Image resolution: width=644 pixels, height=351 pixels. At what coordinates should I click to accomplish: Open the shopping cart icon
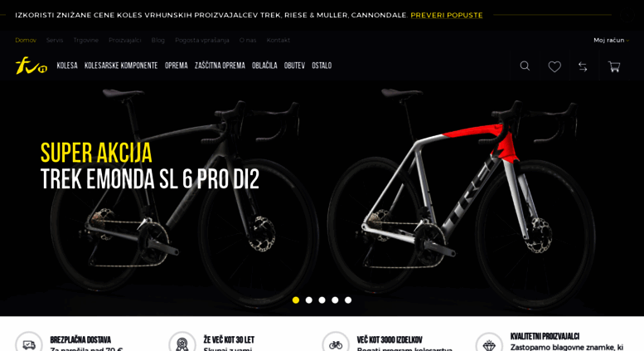pos(614,66)
